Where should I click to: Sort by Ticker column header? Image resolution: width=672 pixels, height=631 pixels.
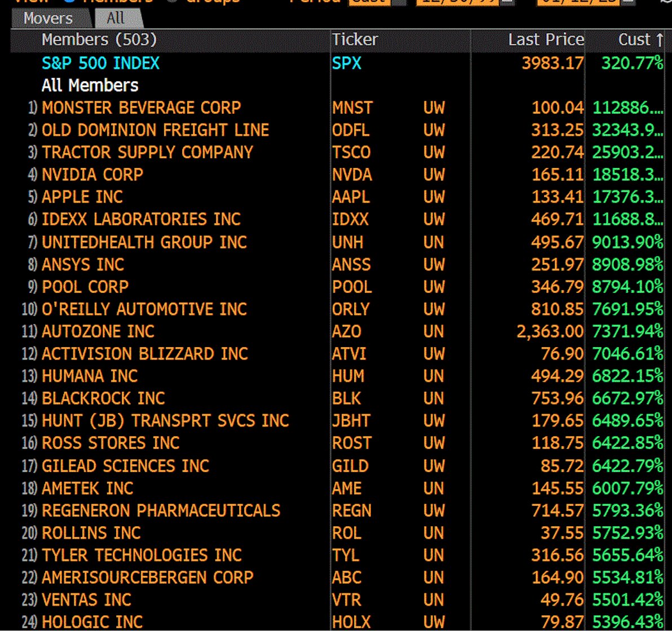(x=355, y=40)
